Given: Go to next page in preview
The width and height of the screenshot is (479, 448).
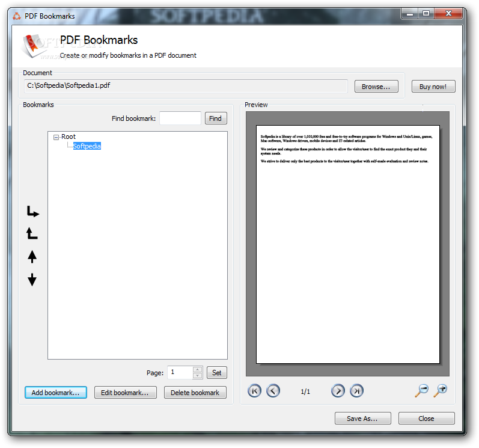Looking at the screenshot, I should (338, 390).
